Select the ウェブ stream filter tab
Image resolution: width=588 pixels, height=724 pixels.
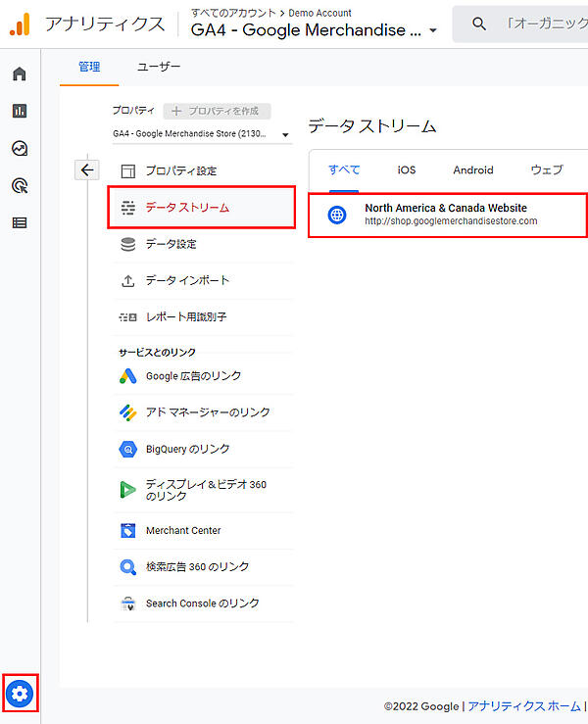(x=546, y=169)
